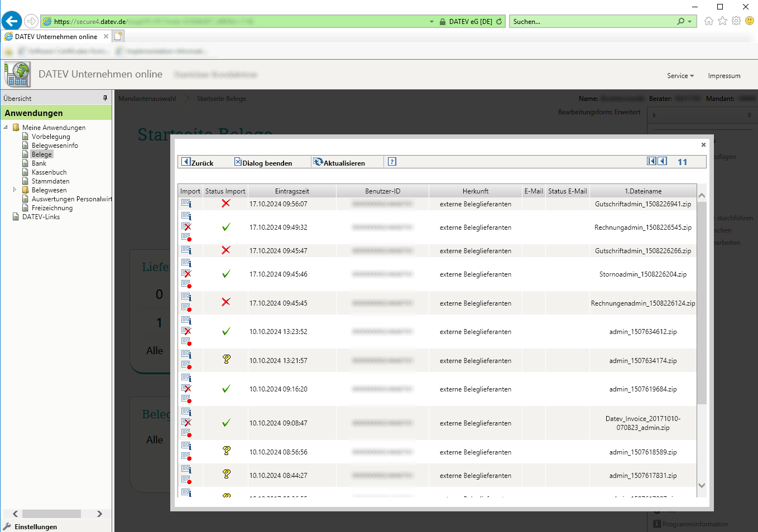Click crossed-out document icon in the 09:49:32 row
Image resolution: width=758 pixels, height=532 pixels.
186,226
